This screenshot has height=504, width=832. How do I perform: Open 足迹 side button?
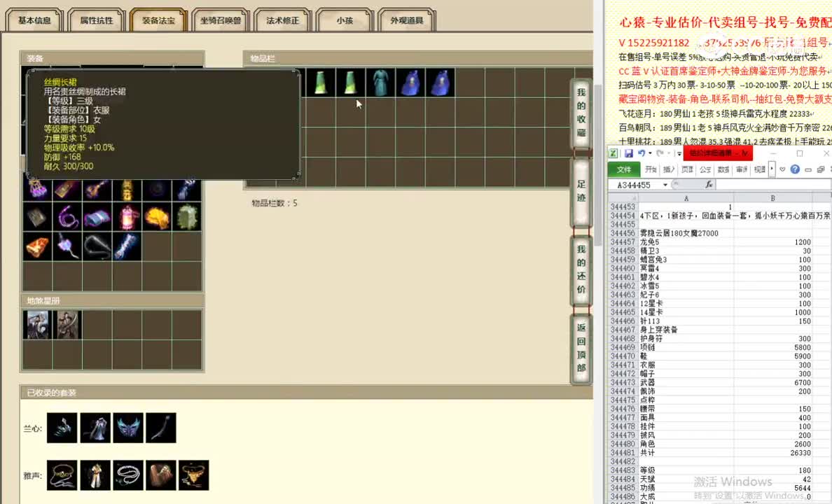581,192
